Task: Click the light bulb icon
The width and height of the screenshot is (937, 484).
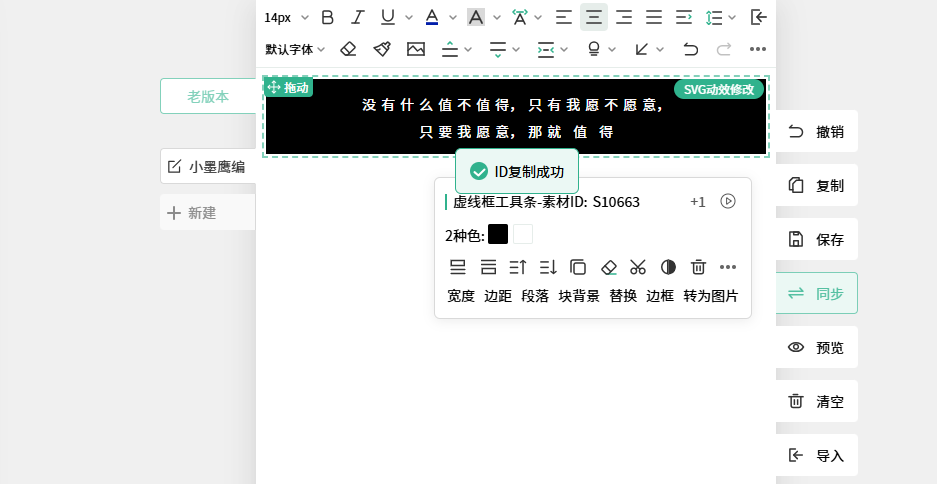Action: pos(594,49)
